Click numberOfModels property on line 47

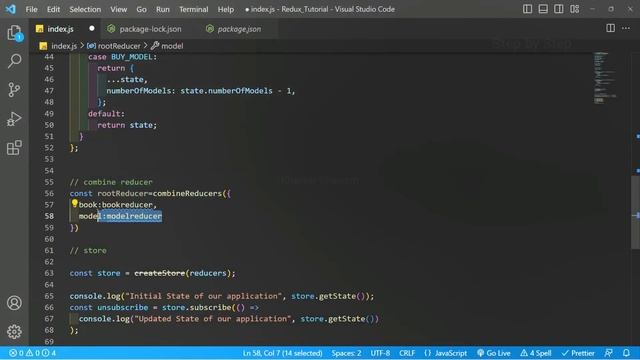[x=139, y=91]
